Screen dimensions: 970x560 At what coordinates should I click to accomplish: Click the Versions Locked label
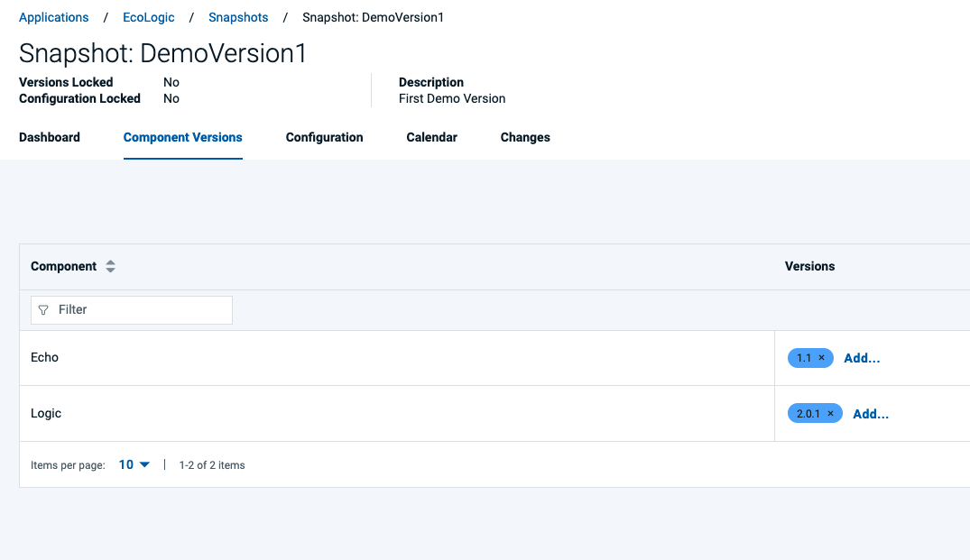(x=66, y=82)
